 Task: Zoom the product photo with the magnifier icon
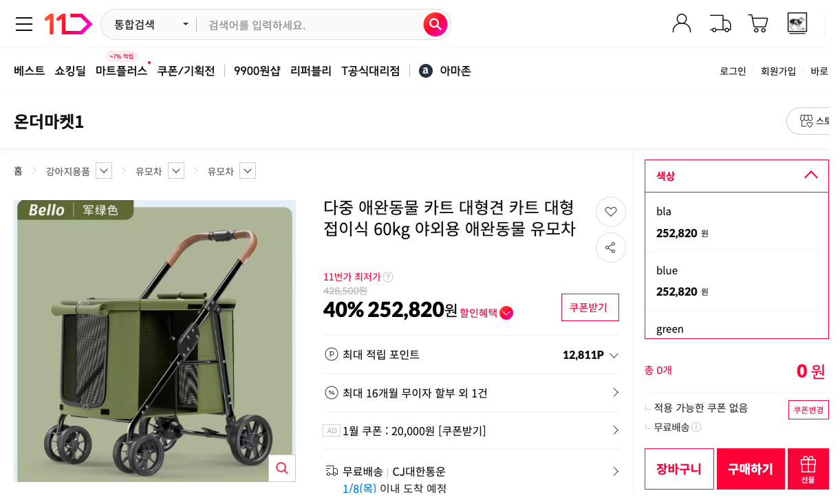pos(281,468)
